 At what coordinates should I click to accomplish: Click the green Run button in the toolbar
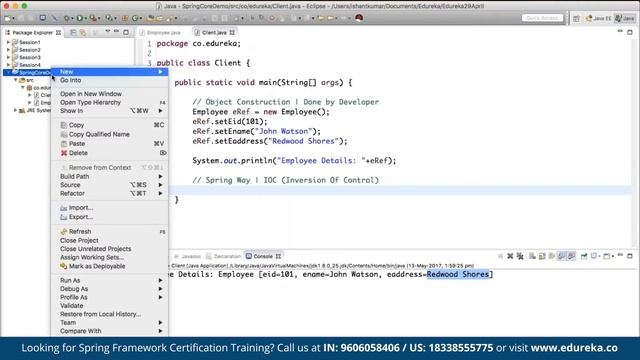click(80, 18)
